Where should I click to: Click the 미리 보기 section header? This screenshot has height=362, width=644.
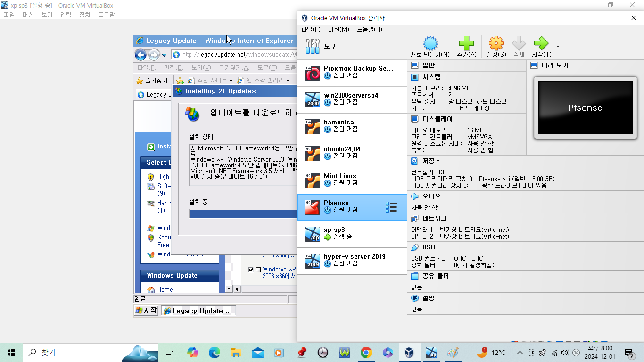click(554, 65)
